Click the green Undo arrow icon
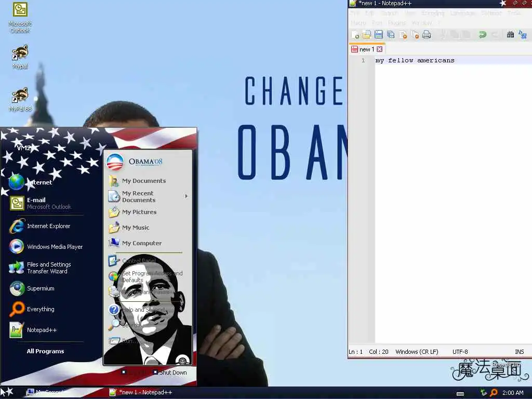 tap(482, 34)
